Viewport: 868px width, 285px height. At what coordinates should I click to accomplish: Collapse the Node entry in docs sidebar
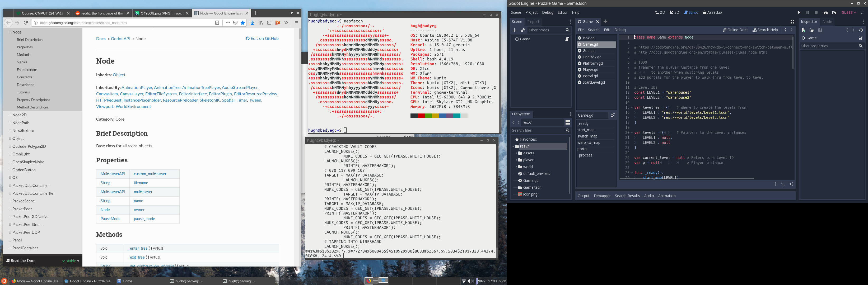tap(10, 32)
